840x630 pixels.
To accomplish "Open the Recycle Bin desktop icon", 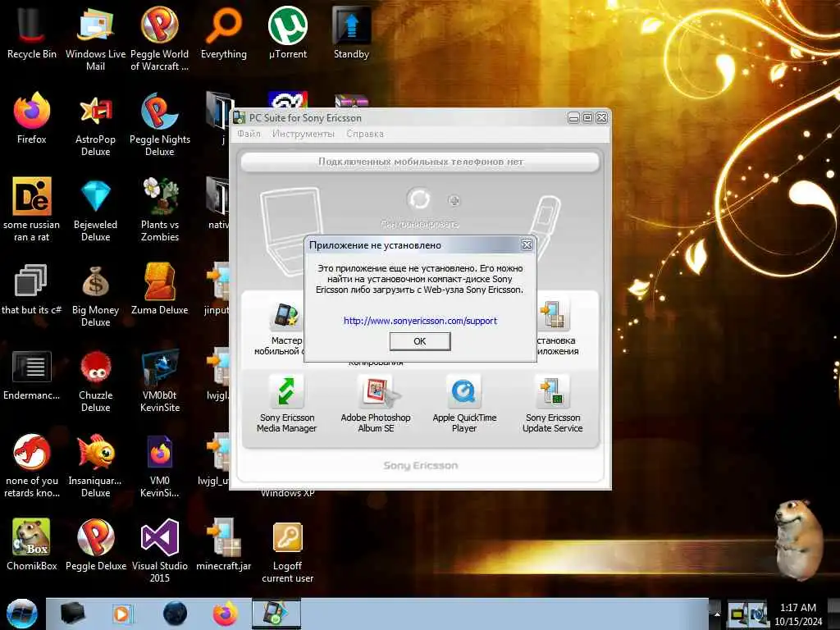I will 32,24.
